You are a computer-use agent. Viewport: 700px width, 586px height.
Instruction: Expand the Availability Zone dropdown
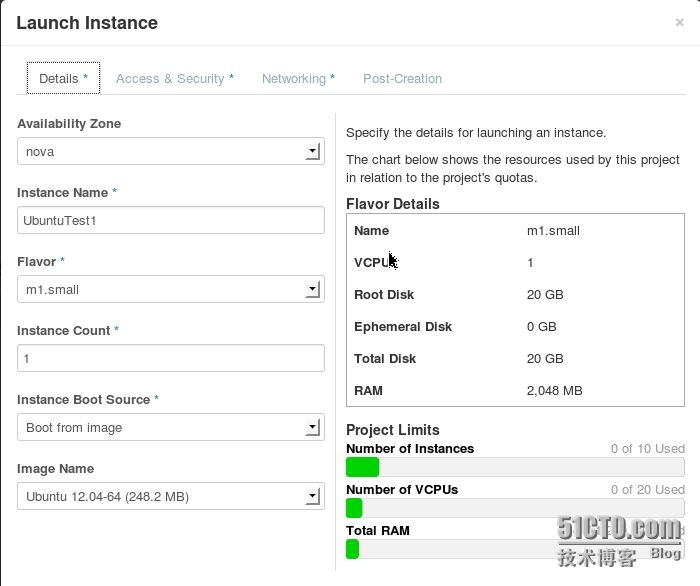pyautogui.click(x=171, y=151)
